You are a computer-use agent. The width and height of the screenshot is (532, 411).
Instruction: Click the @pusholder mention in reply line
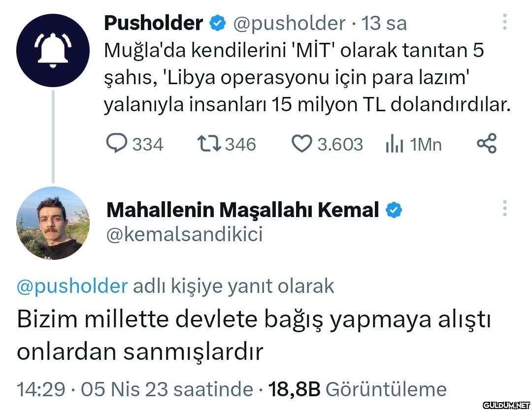tap(72, 286)
